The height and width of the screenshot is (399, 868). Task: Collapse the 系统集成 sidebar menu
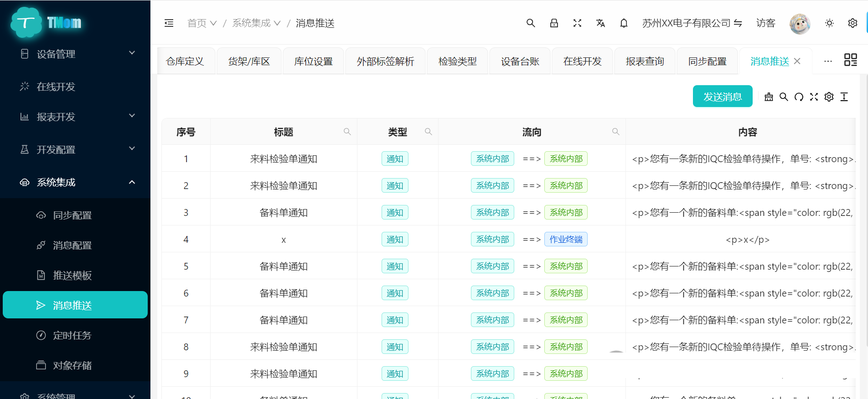coord(75,182)
